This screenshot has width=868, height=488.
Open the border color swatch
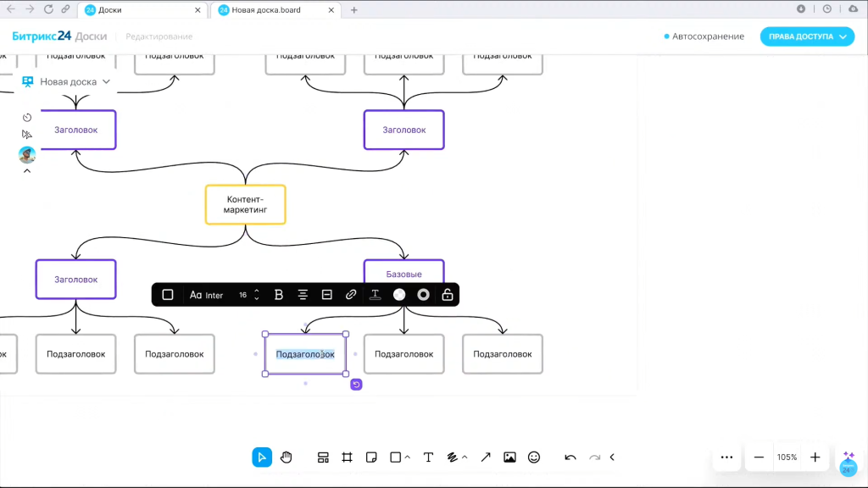click(423, 295)
